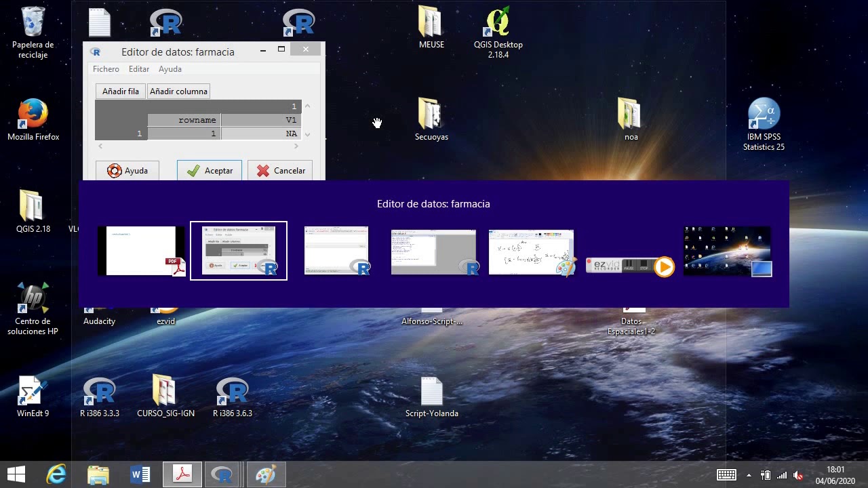Click the data grid right scroll arrow
The width and height of the screenshot is (868, 488).
[296, 146]
